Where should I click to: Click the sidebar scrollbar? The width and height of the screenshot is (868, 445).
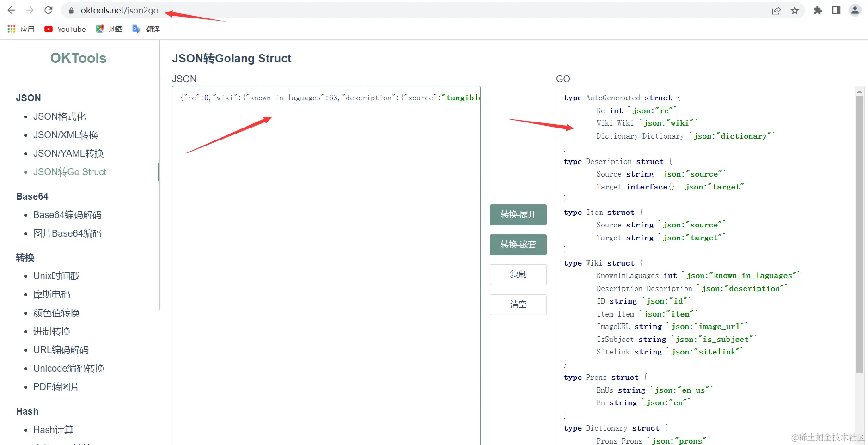(159, 175)
